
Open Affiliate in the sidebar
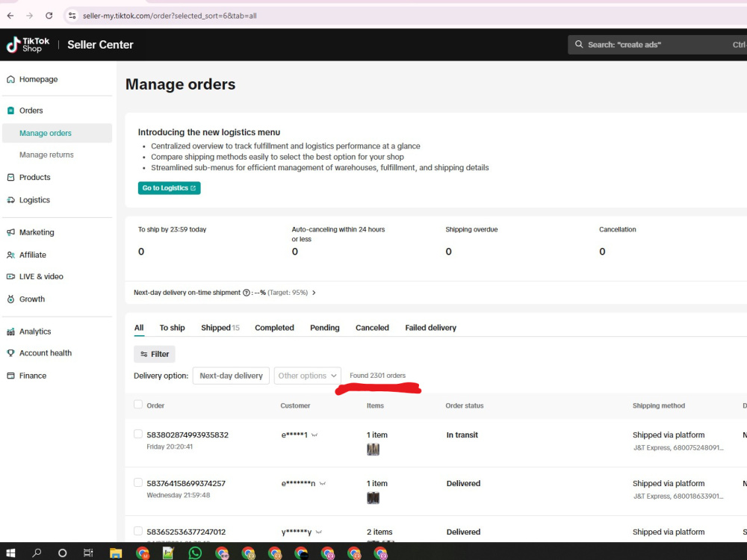point(32,255)
